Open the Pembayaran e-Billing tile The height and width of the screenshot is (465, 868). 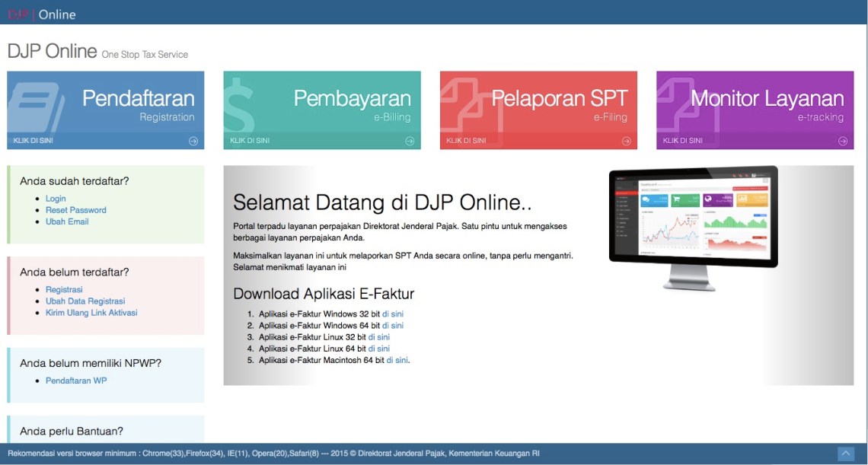322,105
